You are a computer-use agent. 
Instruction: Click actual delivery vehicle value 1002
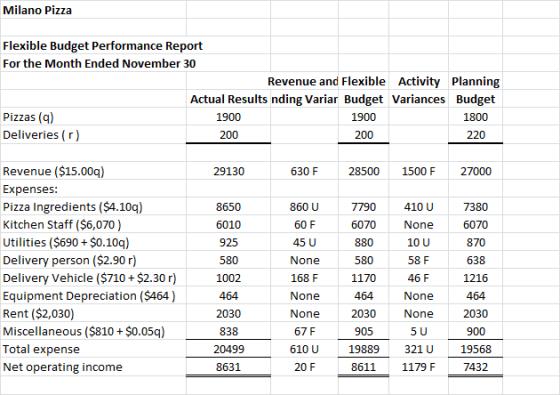[229, 278]
